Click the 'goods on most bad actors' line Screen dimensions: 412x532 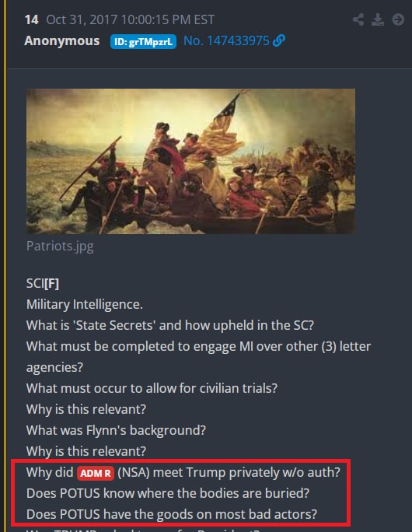point(172,514)
